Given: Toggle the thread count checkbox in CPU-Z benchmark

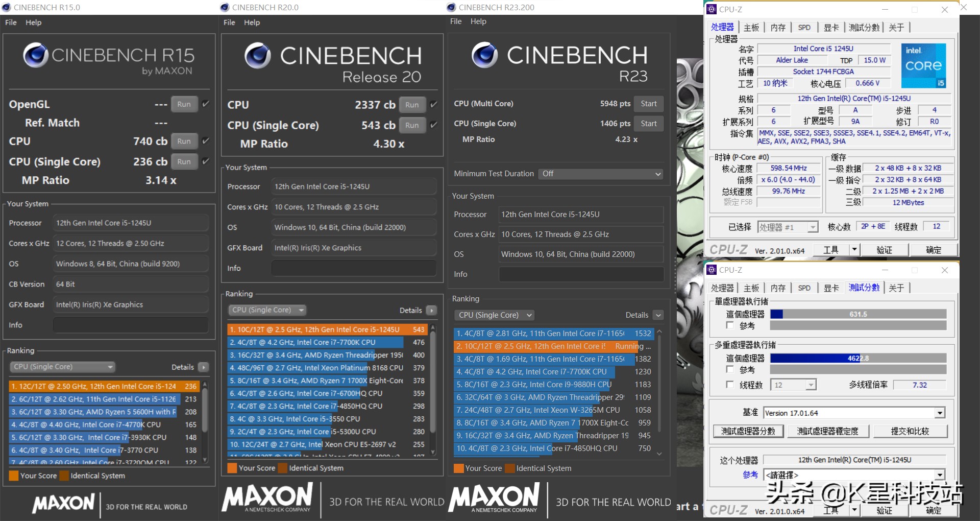Looking at the screenshot, I should tap(730, 385).
